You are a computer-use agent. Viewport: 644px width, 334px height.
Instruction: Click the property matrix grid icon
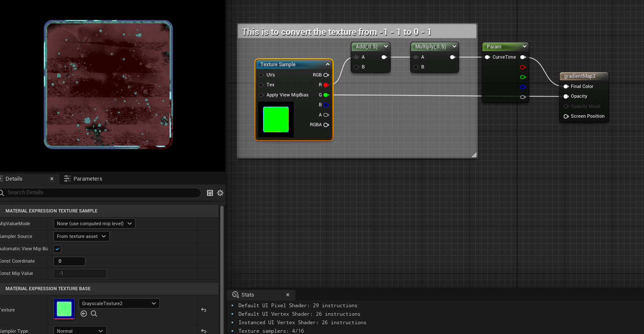pyautogui.click(x=210, y=193)
